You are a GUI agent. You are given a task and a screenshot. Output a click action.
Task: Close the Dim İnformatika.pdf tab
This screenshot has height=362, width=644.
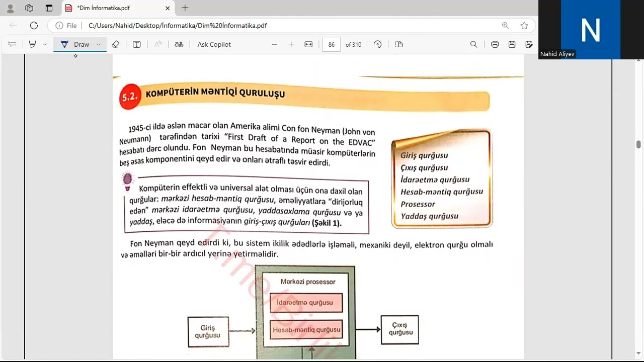click(x=168, y=8)
